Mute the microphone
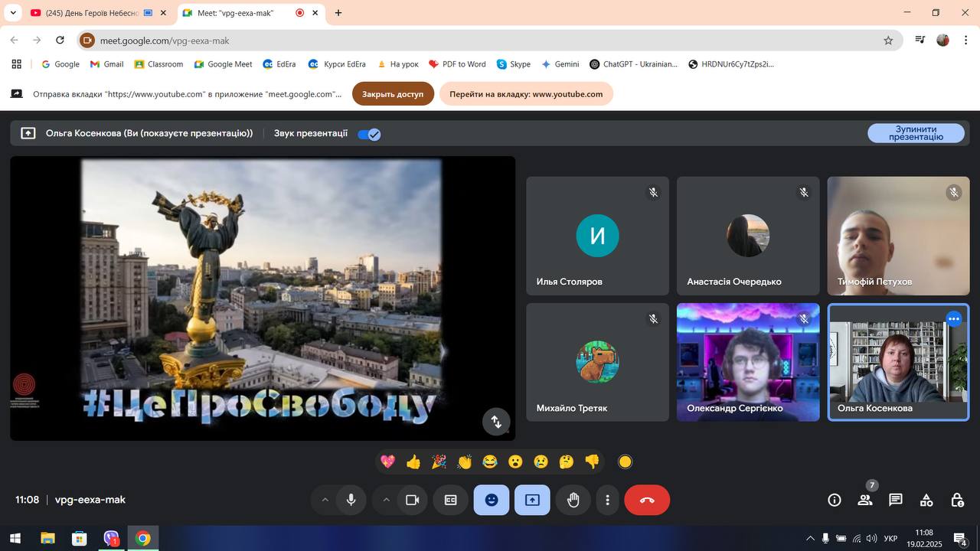The height and width of the screenshot is (551, 980). point(351,500)
